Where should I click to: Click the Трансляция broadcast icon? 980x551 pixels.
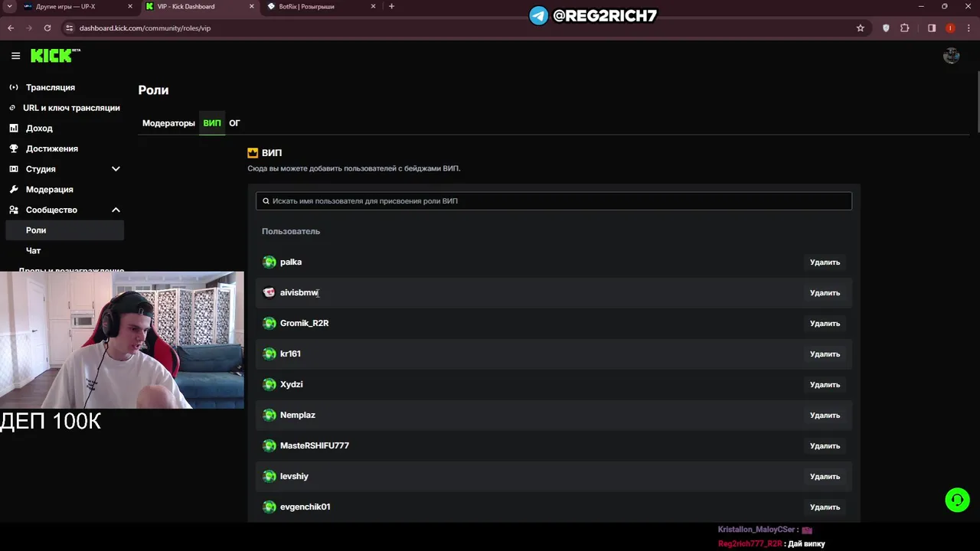pos(14,87)
